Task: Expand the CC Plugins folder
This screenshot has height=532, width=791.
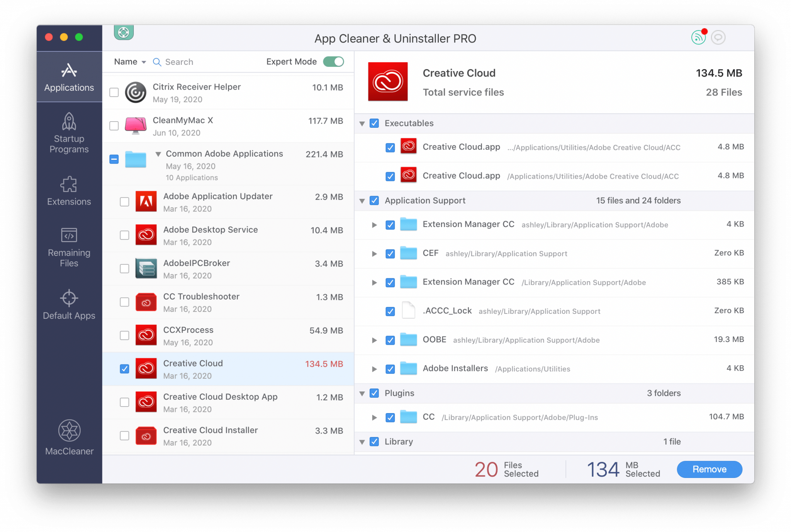Action: click(x=373, y=417)
